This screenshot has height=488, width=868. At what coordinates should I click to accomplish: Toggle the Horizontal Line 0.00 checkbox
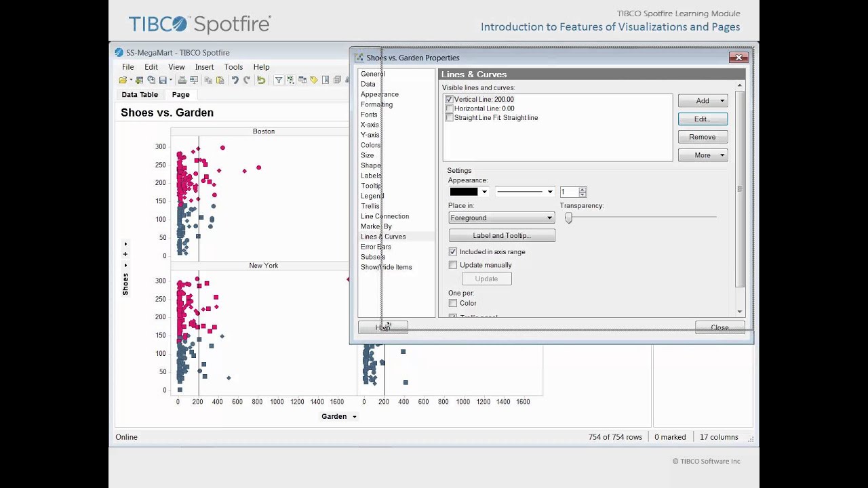(x=449, y=108)
